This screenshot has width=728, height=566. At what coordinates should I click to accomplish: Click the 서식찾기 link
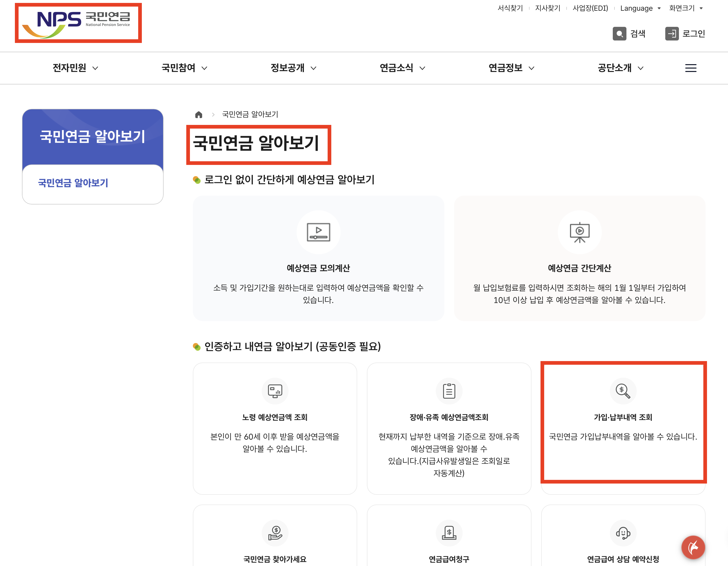pos(510,8)
